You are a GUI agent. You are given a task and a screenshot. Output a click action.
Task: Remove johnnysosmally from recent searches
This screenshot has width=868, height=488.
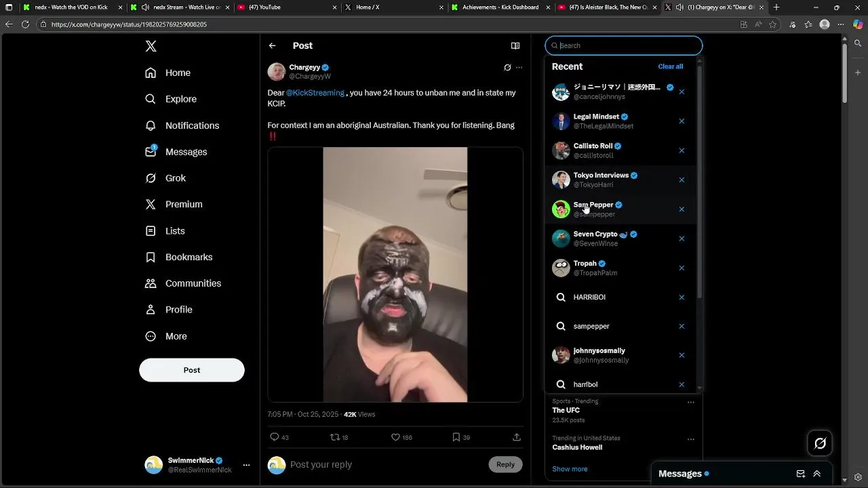click(x=682, y=355)
